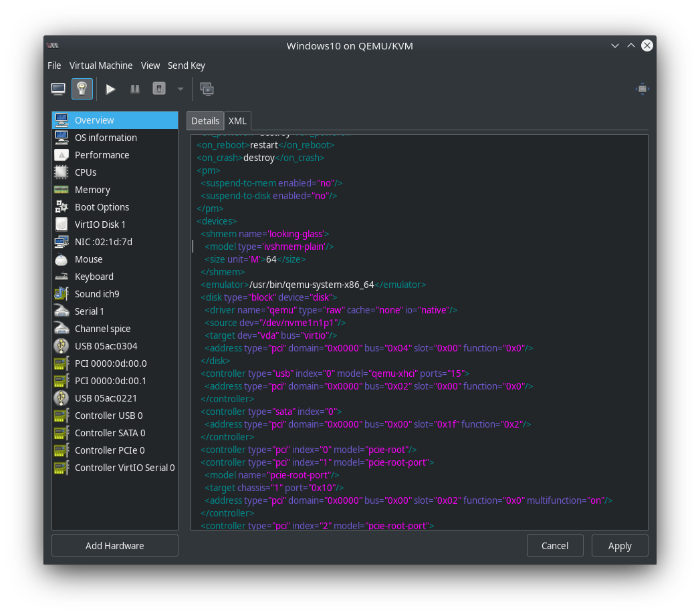Select the CPUs entry
Viewport: 700px width, 616px height.
coord(115,172)
